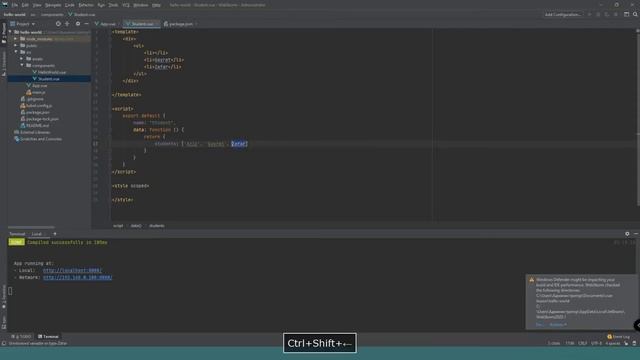Viewport: 640px width, 360px height.
Task: Toggle the Project tool window side tab
Action: click(x=4, y=33)
